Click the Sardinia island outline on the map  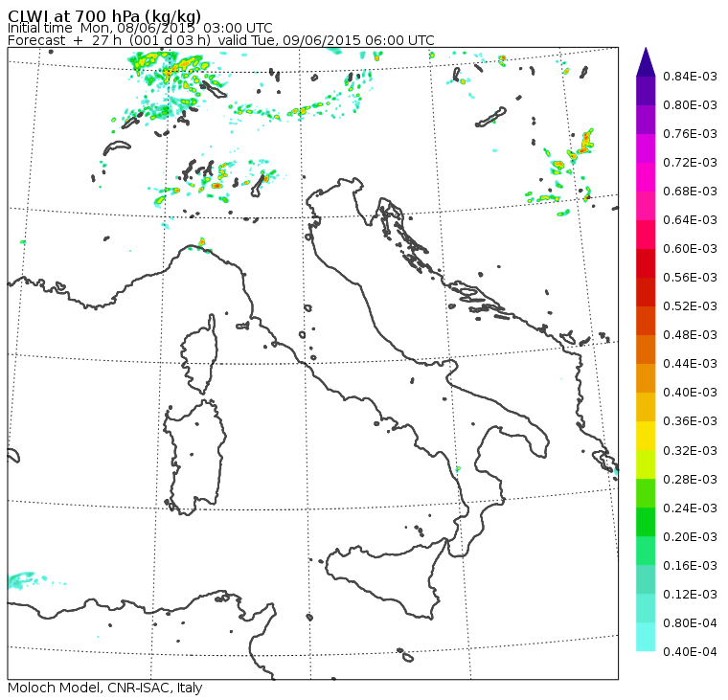click(x=194, y=457)
